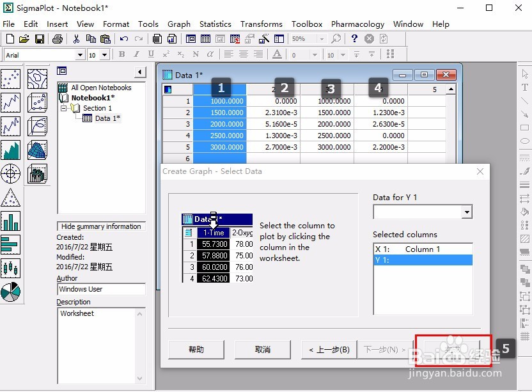
Task: Select X 1: Column 1 list entry
Action: (x=423, y=249)
